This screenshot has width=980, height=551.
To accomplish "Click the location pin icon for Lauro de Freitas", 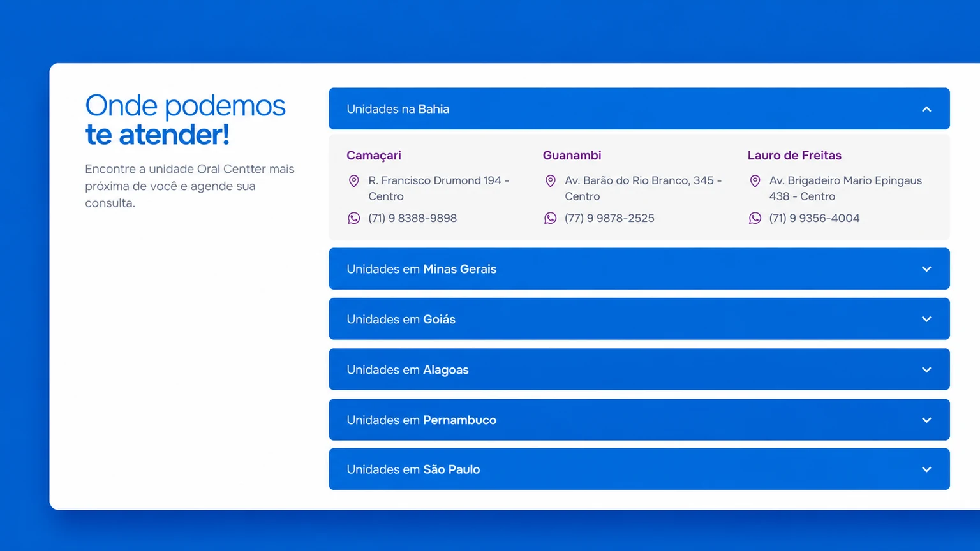I will [755, 181].
